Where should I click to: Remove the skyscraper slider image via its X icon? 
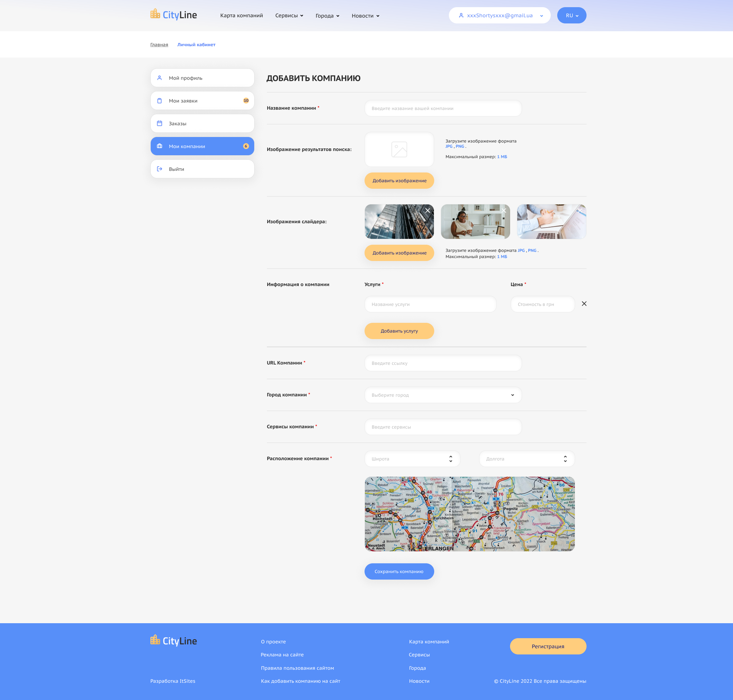(x=427, y=211)
